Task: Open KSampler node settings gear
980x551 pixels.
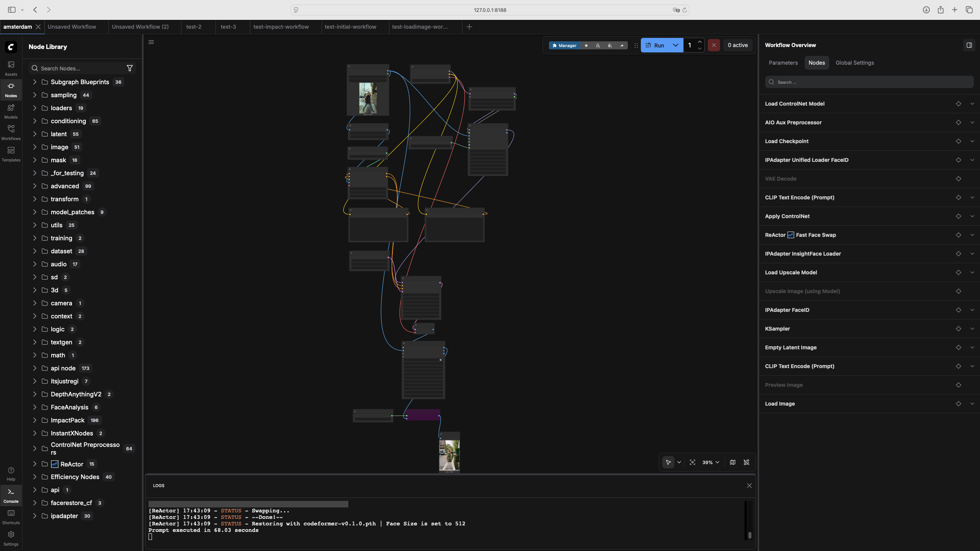Action: click(x=958, y=328)
